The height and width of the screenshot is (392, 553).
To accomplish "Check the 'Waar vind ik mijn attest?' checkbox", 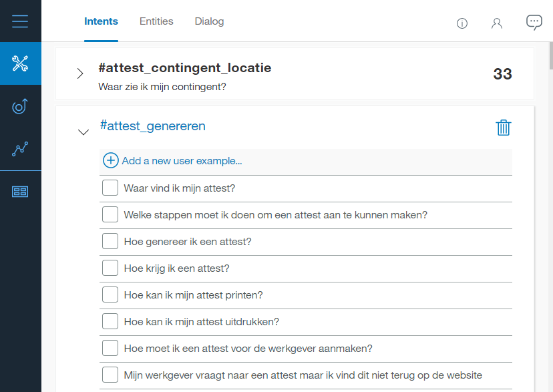I will 110,188.
